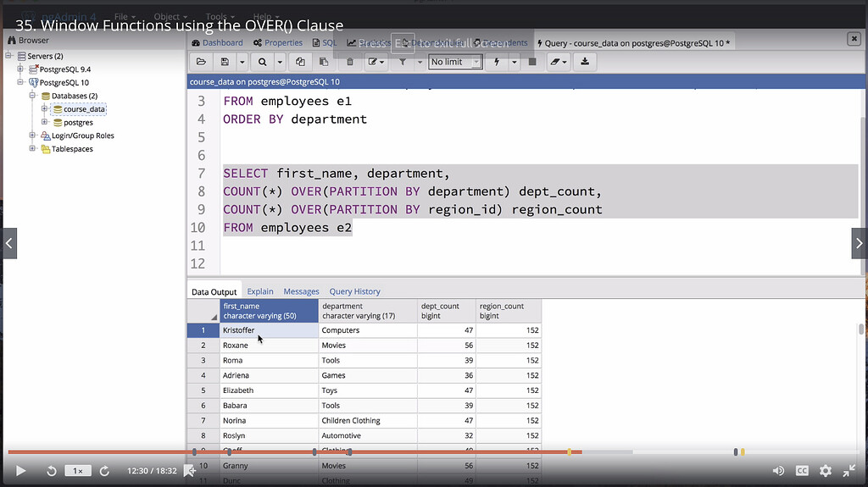Click the department column header
Viewport: 868px width, 487px height.
pyautogui.click(x=368, y=311)
